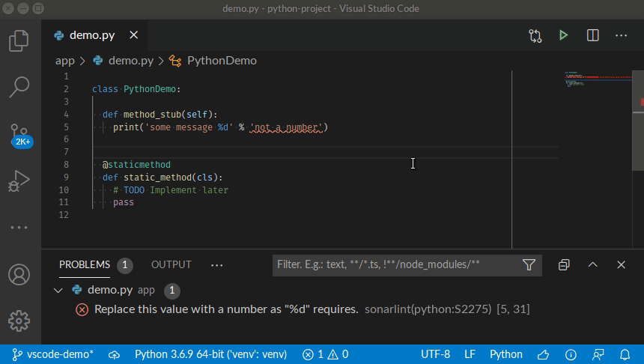Run the Python file with play icon
This screenshot has width=644, height=364.
[x=563, y=35]
